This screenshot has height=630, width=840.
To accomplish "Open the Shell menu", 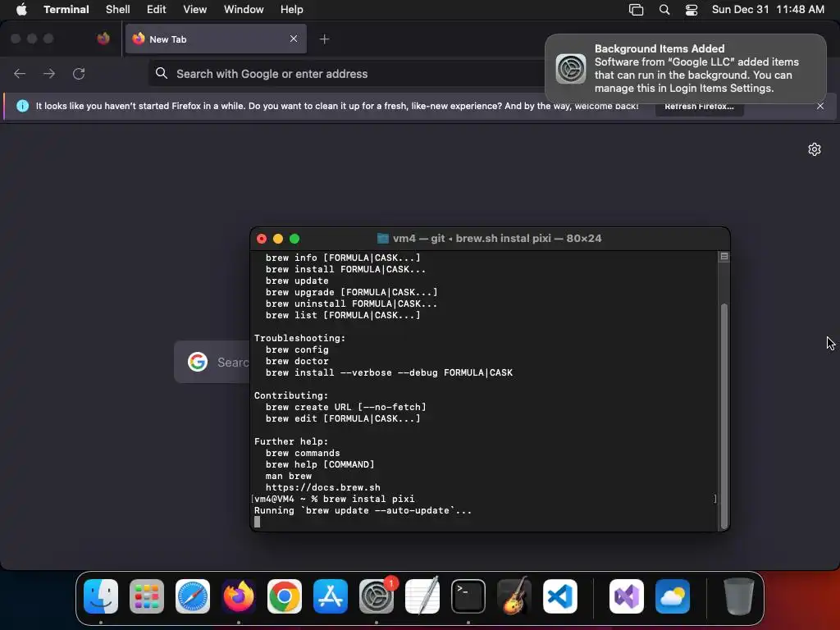I will point(117,9).
